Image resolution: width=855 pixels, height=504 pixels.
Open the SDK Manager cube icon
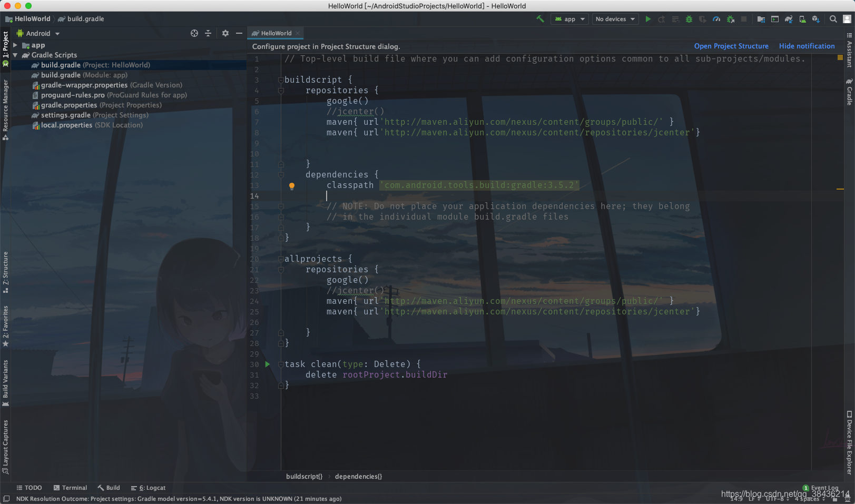(816, 19)
